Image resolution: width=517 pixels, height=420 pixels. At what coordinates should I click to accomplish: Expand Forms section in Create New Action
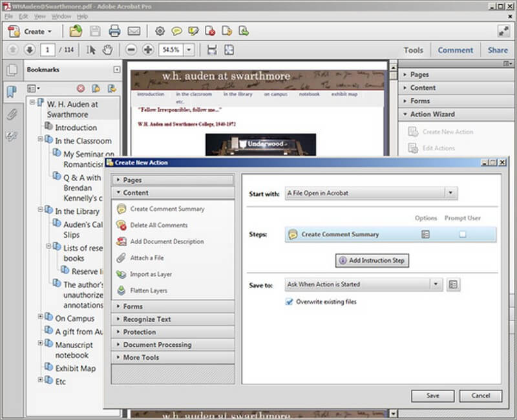click(173, 306)
